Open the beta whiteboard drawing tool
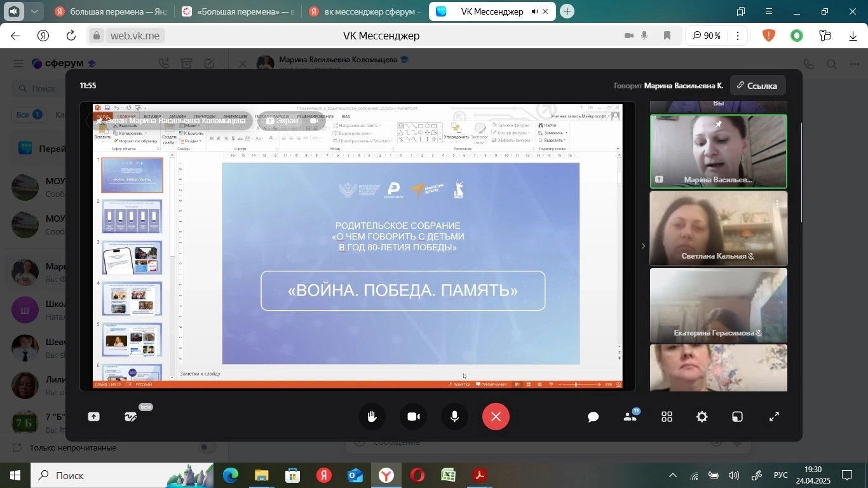 (x=131, y=417)
